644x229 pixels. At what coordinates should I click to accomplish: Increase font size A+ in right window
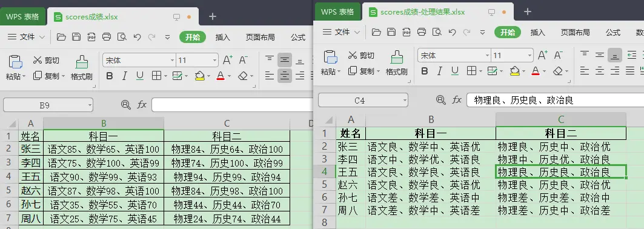pos(543,55)
